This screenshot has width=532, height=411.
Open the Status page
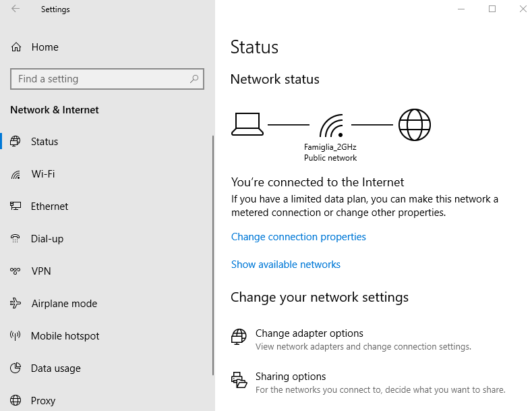click(x=106, y=141)
